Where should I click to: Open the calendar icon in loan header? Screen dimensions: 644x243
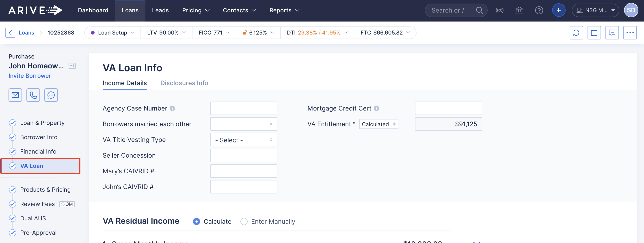(594, 33)
